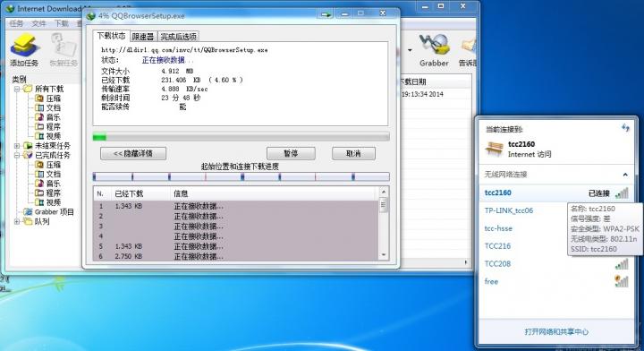Click the 添加任务 toolbar icon
Viewport: 644px width, 351px height.
point(24,50)
